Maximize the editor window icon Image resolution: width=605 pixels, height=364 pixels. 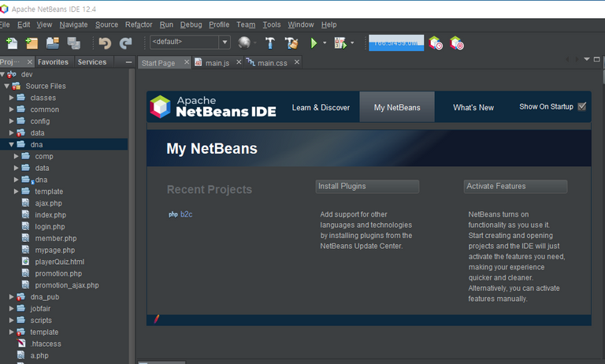pyautogui.click(x=597, y=59)
